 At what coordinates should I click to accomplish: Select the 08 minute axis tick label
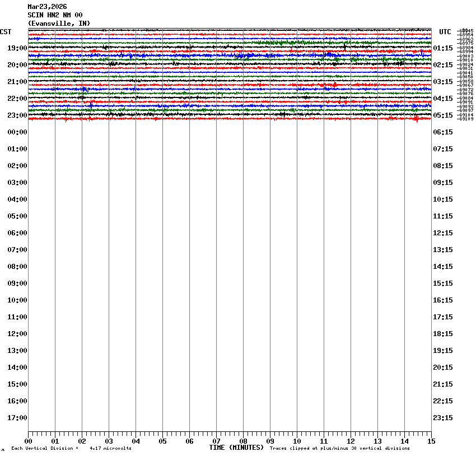(243, 442)
